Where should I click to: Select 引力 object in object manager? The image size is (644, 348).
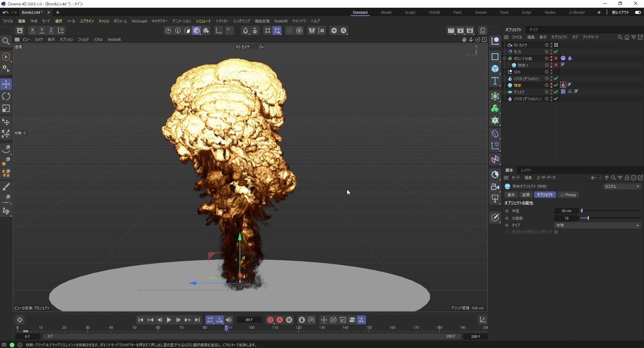[x=517, y=52]
